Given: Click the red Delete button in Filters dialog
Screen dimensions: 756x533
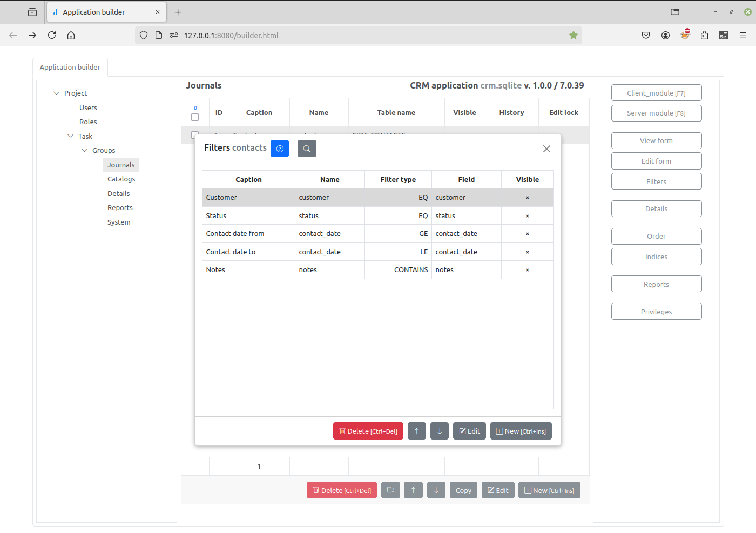Looking at the screenshot, I should tap(368, 431).
